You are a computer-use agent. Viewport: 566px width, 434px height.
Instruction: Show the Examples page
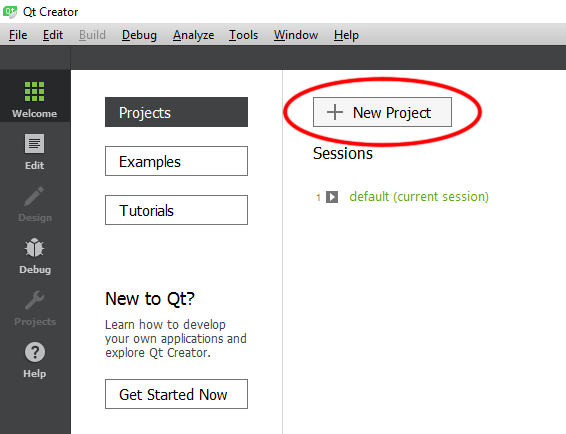coord(176,161)
